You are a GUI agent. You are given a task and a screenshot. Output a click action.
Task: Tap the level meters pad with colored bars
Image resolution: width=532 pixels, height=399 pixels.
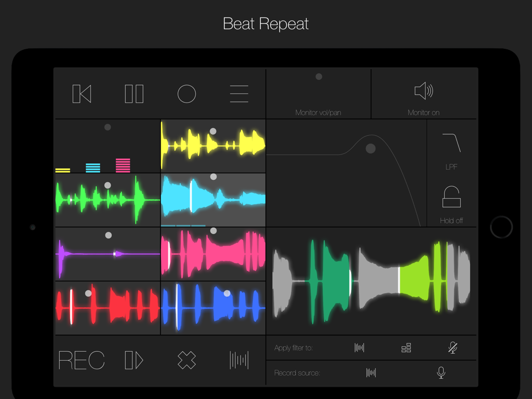point(107,146)
